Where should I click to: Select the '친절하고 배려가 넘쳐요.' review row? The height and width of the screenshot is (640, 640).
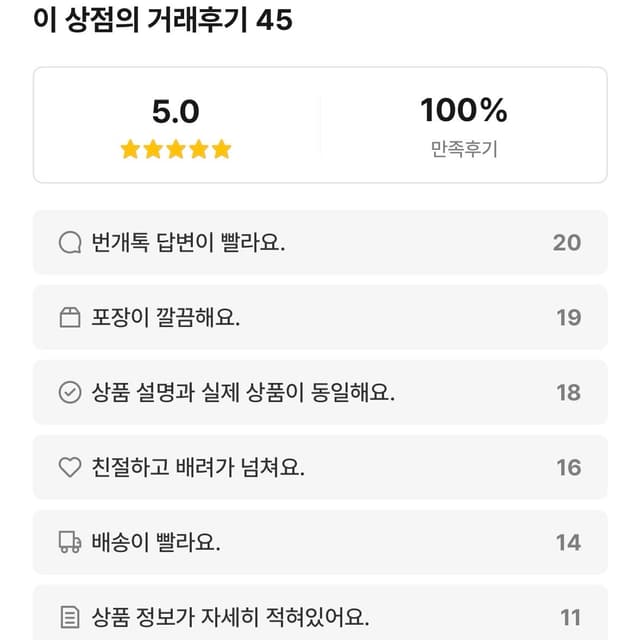(x=320, y=467)
